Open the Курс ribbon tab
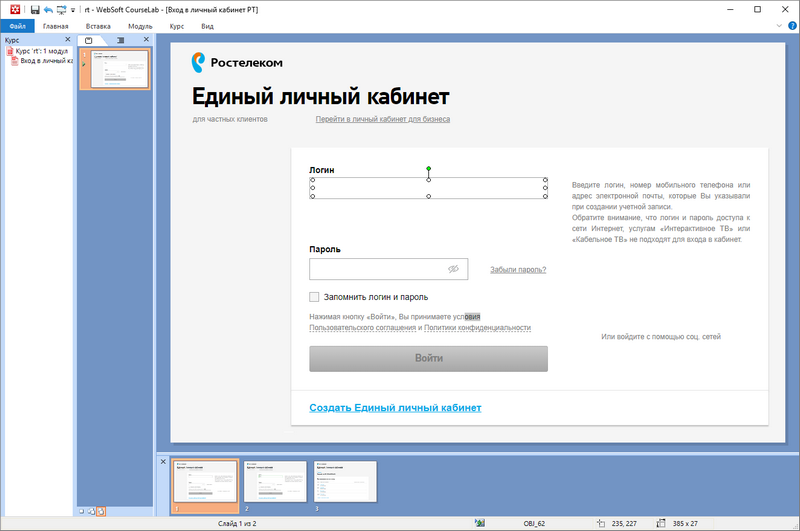The height and width of the screenshot is (531, 800). [x=177, y=26]
